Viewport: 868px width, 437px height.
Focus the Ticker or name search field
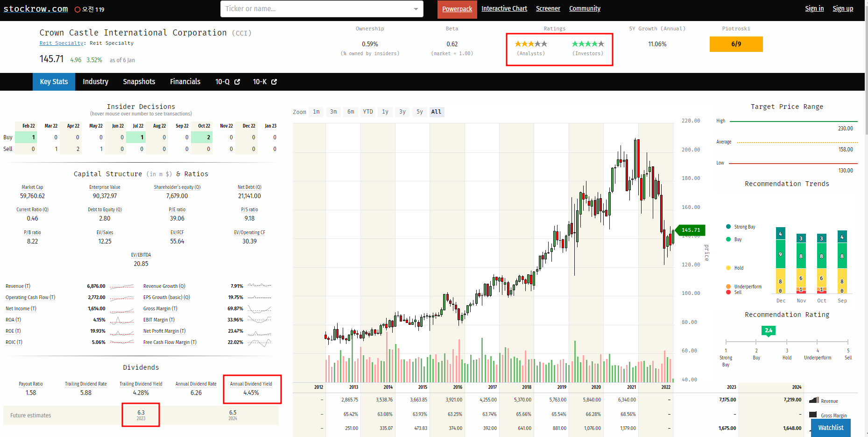(322, 9)
